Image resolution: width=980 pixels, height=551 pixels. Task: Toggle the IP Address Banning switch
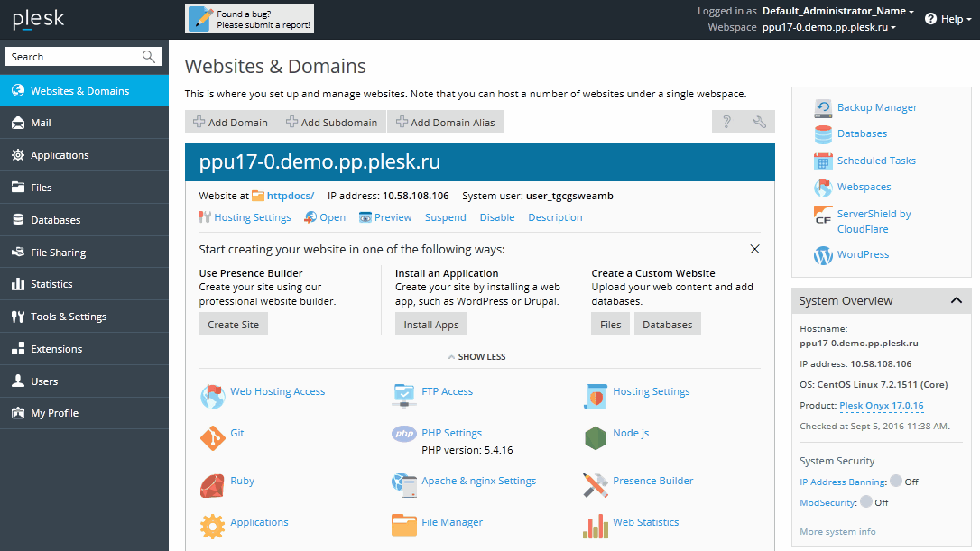coord(896,482)
